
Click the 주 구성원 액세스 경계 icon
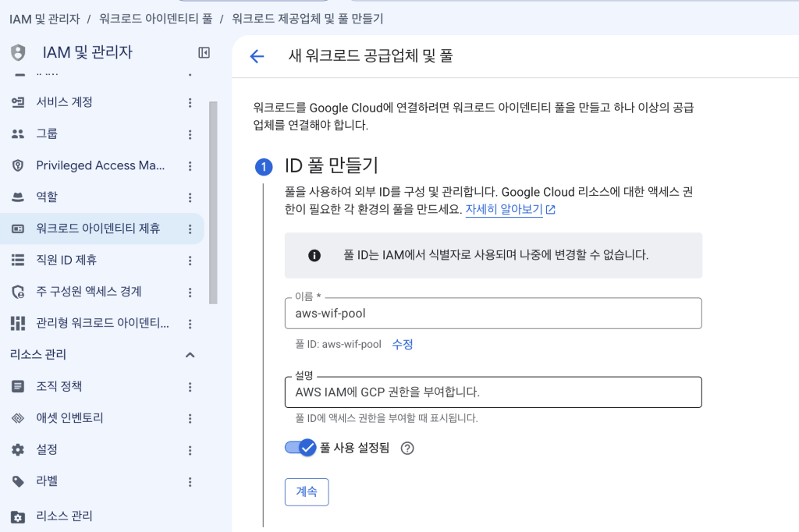[x=18, y=292]
